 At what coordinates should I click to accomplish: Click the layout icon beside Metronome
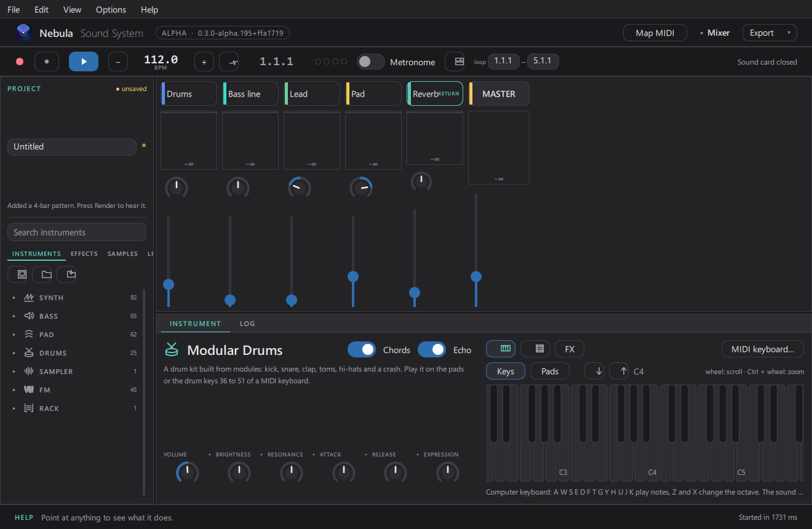pos(455,62)
